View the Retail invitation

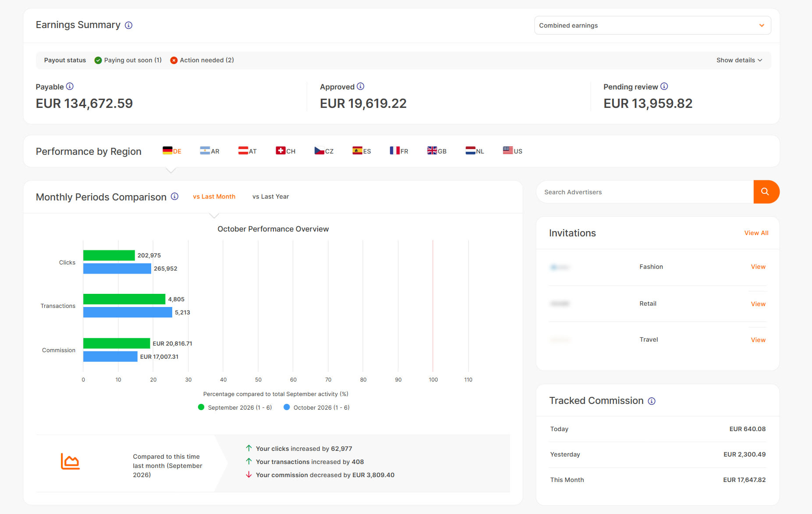(x=758, y=304)
